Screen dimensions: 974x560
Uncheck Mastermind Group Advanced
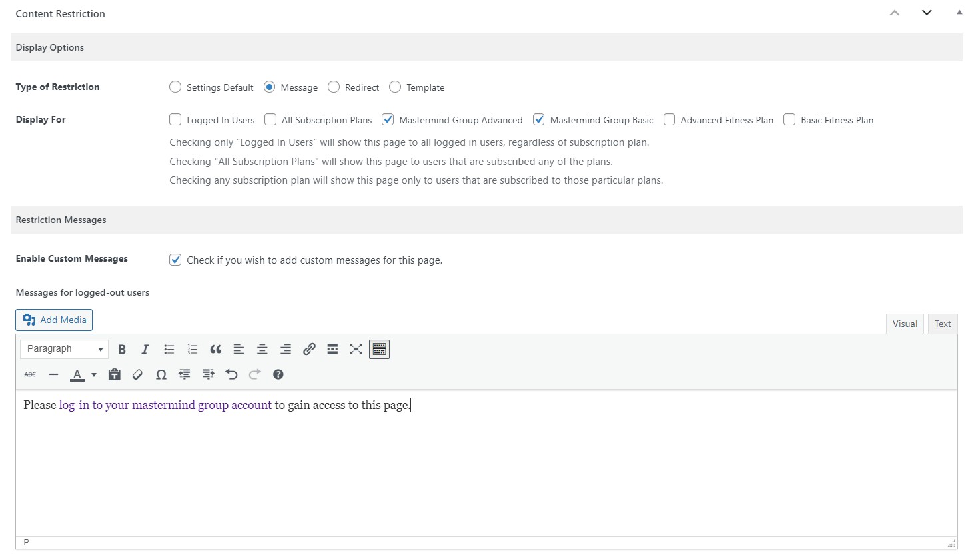pyautogui.click(x=388, y=119)
